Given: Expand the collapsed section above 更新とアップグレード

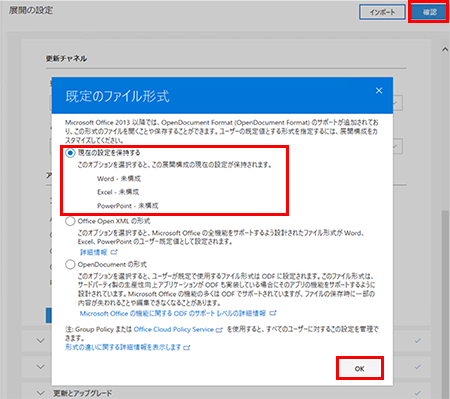Looking at the screenshot, I should (x=41, y=367).
